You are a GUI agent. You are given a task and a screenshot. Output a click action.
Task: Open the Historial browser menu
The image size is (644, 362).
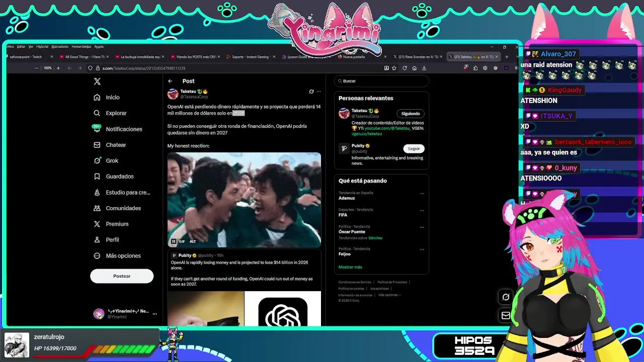click(x=42, y=46)
